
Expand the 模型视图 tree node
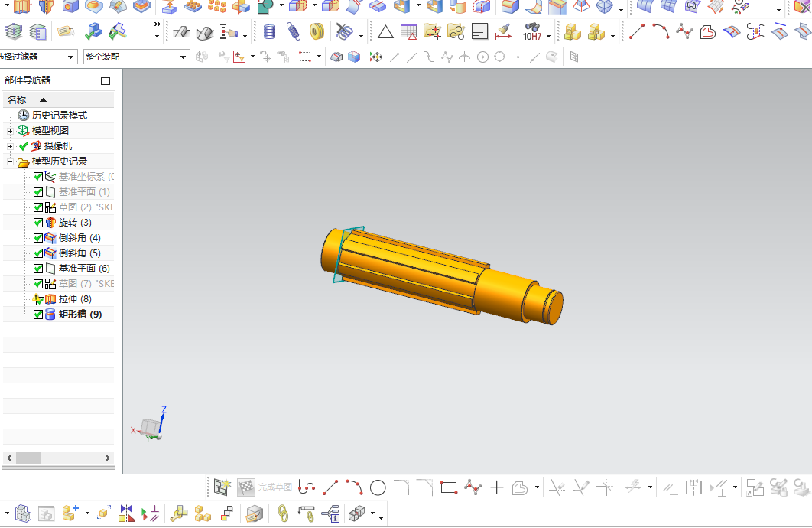[10, 131]
